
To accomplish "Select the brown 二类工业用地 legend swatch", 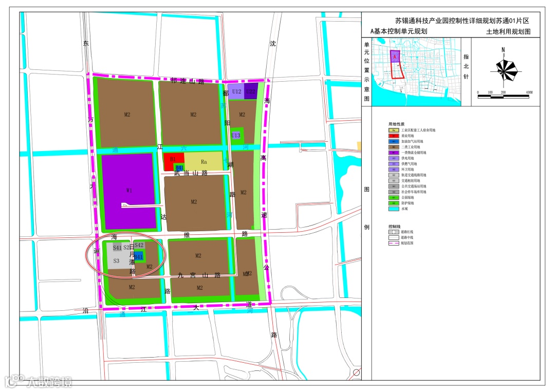I will click(394, 147).
